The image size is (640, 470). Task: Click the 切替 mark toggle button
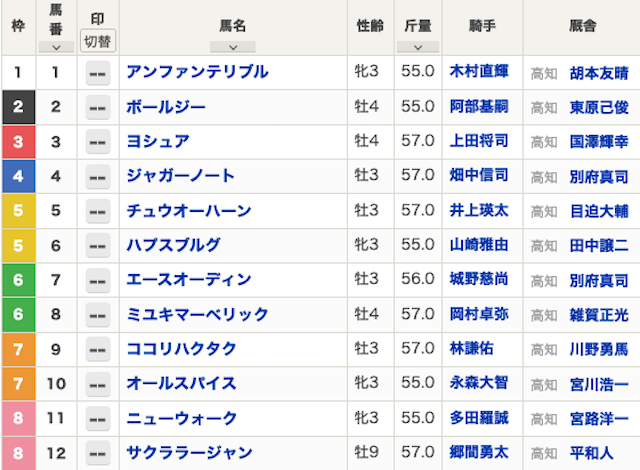(x=97, y=41)
